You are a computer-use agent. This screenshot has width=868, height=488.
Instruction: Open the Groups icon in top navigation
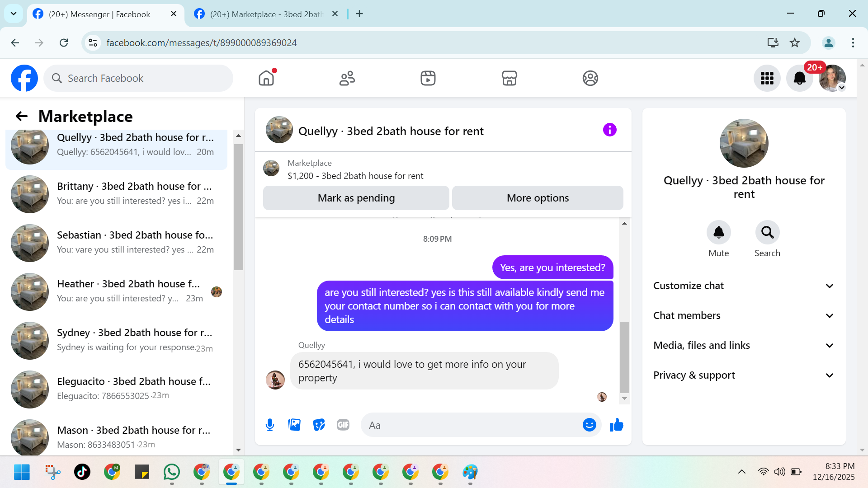coord(590,78)
